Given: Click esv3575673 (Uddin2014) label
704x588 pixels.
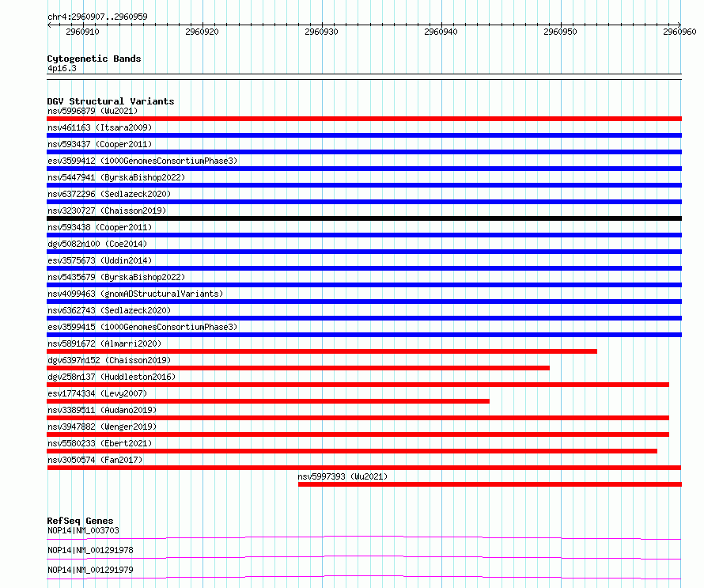Looking at the screenshot, I should [100, 260].
